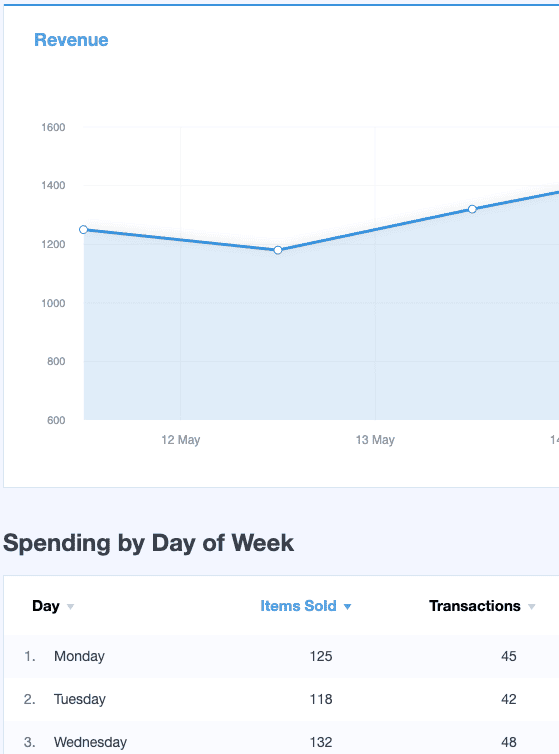Select the Monday row in the table
Image resolution: width=559 pixels, height=754 pixels.
tap(281, 656)
